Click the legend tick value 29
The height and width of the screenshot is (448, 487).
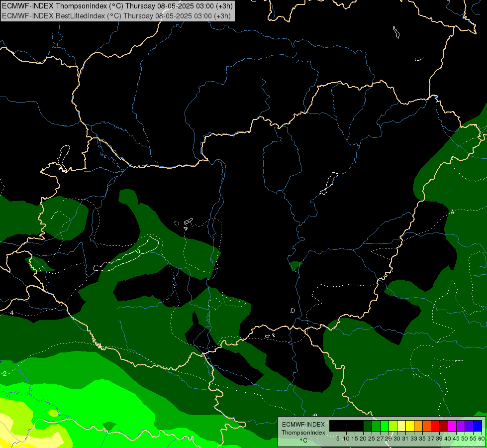click(x=389, y=439)
